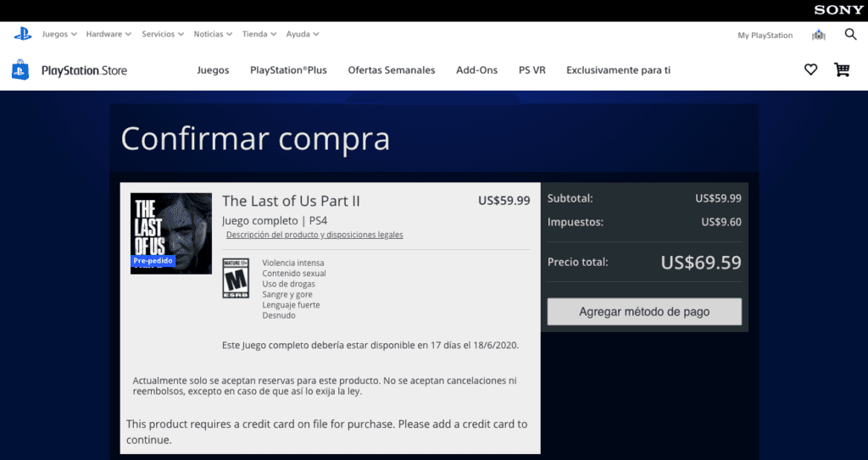Viewport: 868px width, 460px height.
Task: Open Descripción del producto y disposiciones legales link
Action: click(314, 235)
